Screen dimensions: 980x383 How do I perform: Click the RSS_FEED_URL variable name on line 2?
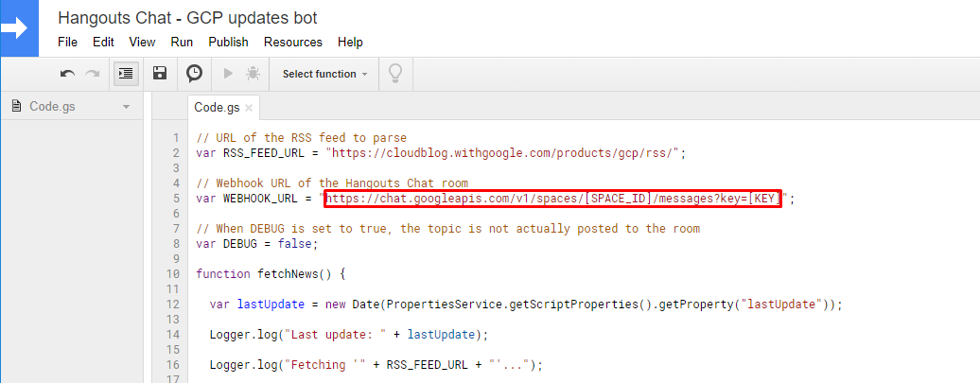coord(264,153)
